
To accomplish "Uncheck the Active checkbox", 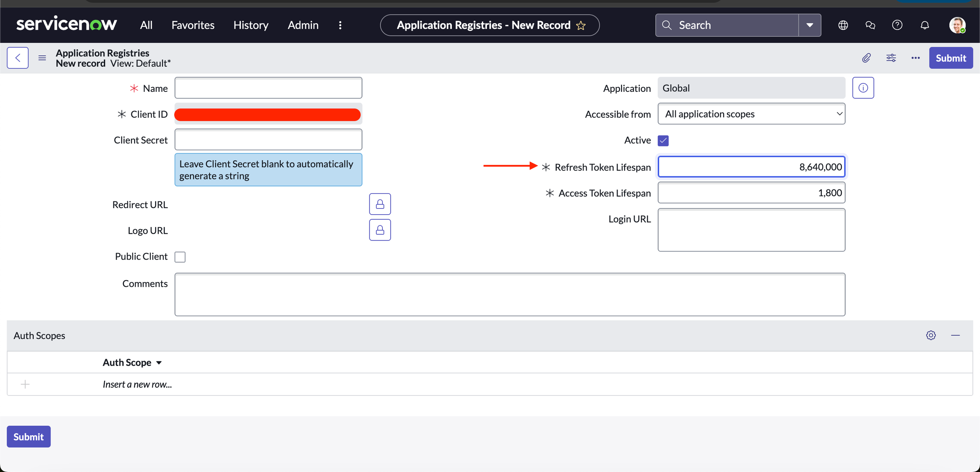I will click(x=663, y=141).
